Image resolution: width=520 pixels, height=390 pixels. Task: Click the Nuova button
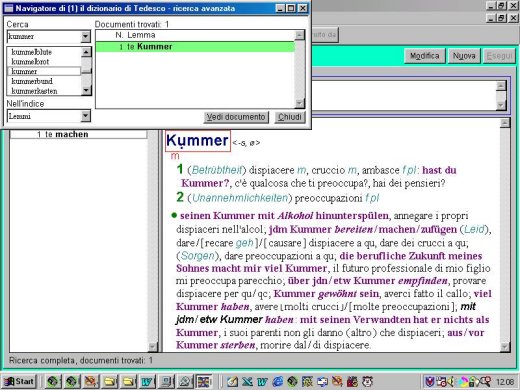464,56
